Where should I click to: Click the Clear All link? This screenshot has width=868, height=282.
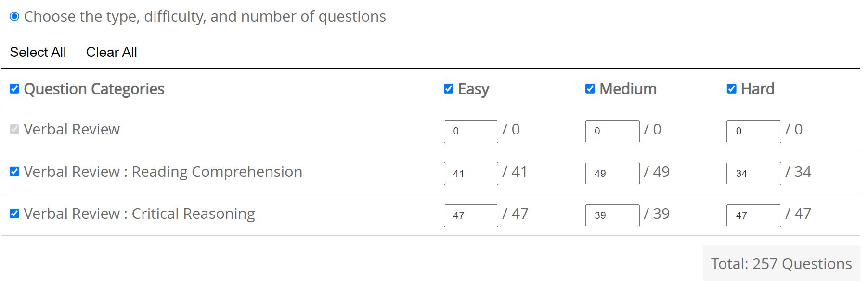click(x=111, y=52)
